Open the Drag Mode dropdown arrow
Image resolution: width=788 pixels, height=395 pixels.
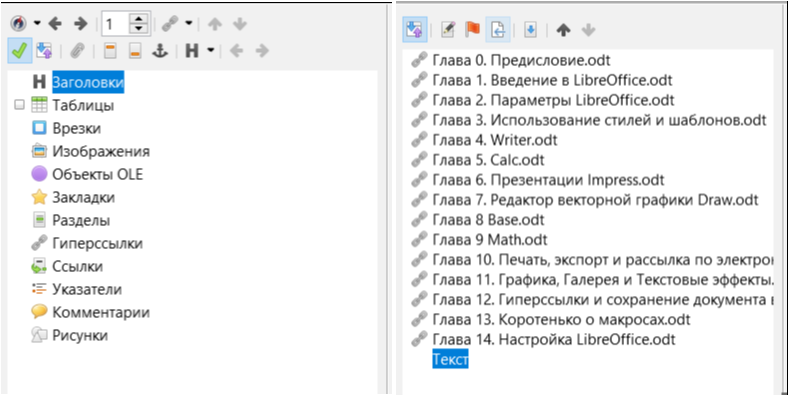[188, 23]
